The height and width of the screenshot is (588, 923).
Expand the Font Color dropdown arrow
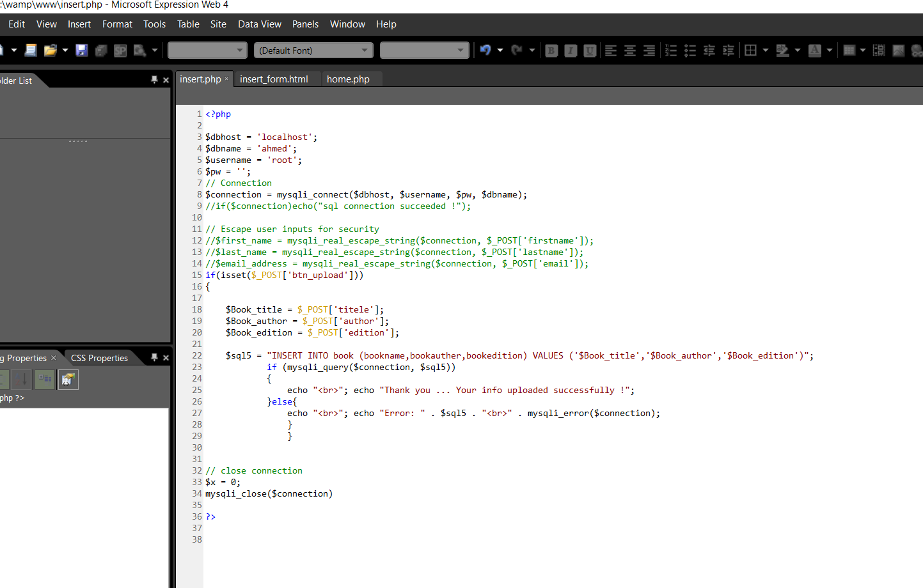830,50
